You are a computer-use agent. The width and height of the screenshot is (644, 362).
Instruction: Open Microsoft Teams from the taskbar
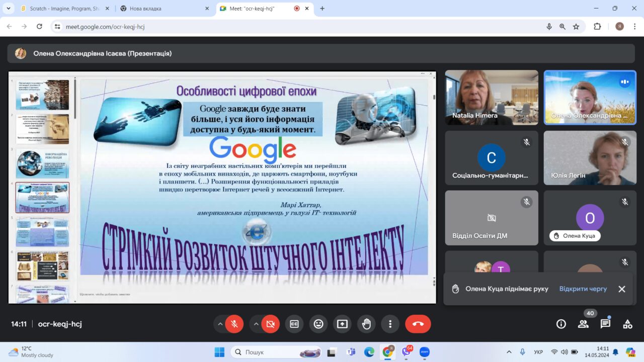coord(351,352)
